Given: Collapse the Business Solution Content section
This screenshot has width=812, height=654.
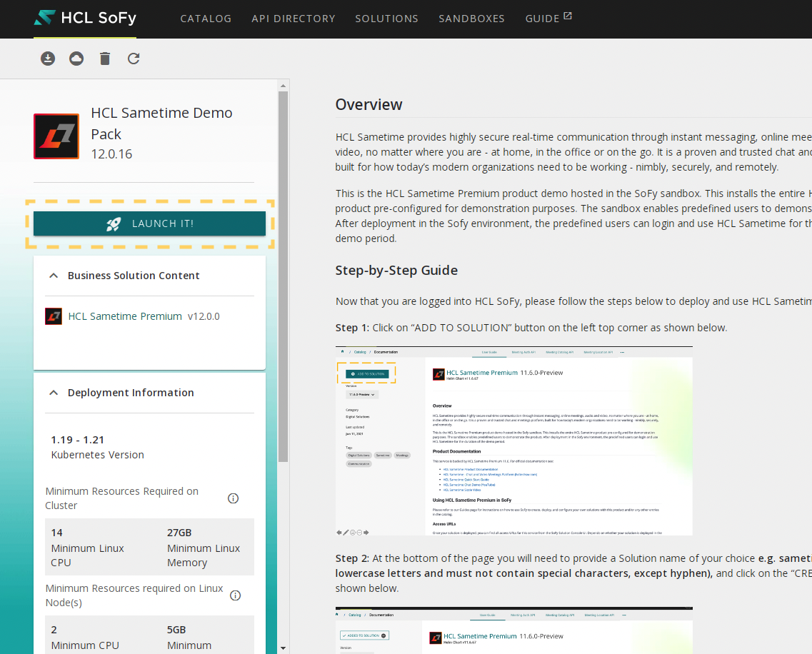Looking at the screenshot, I should coord(54,276).
